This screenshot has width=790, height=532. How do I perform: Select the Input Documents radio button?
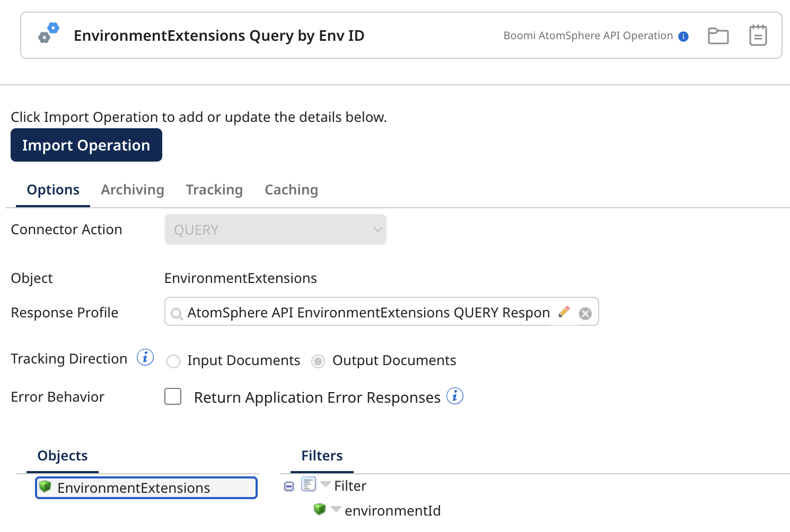pyautogui.click(x=173, y=361)
